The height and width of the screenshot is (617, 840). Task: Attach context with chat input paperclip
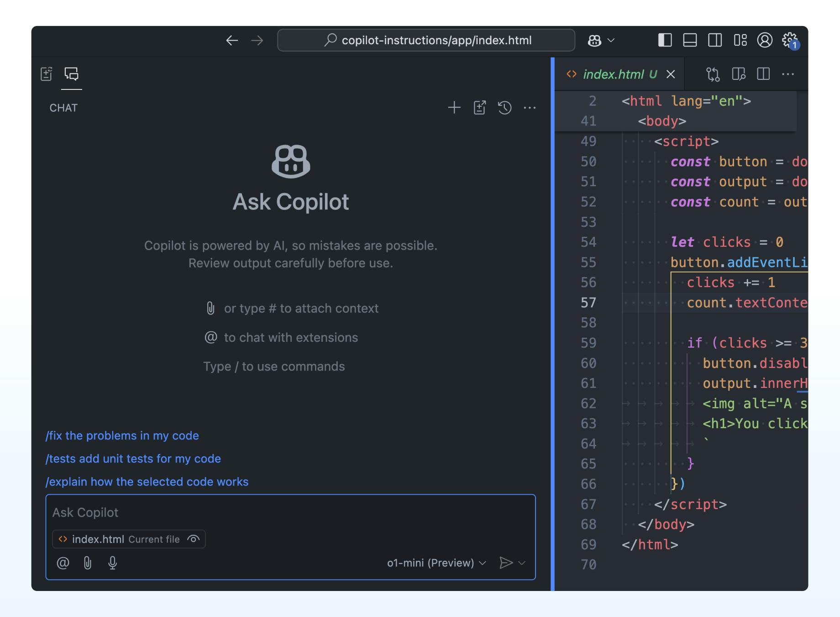[88, 563]
